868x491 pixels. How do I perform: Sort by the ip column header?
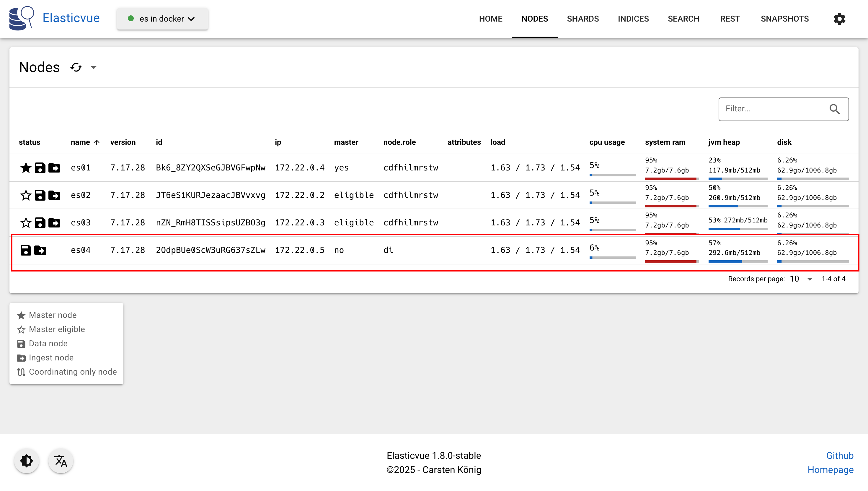[278, 142]
